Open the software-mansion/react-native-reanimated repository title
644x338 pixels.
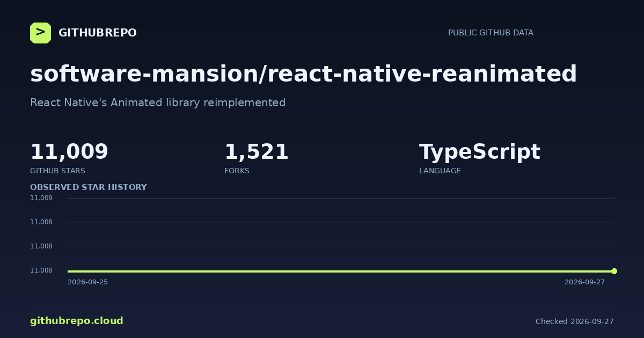point(303,74)
